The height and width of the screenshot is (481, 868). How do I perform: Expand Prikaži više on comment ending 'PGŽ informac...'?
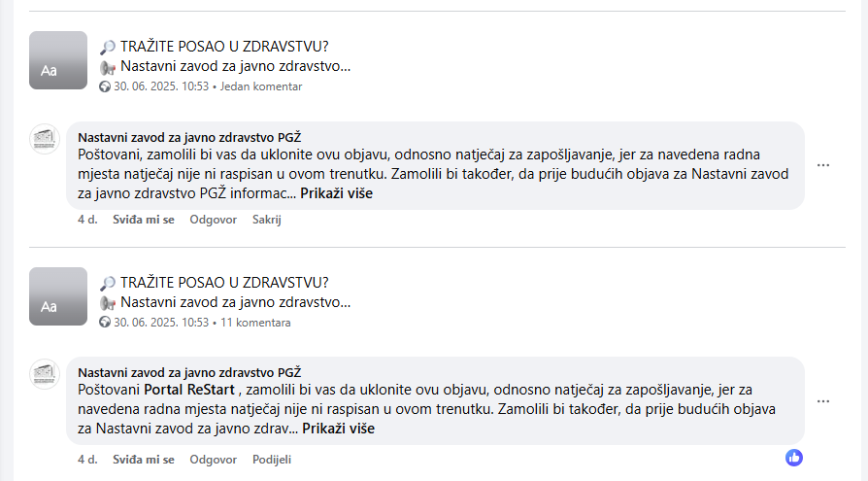pos(336,193)
